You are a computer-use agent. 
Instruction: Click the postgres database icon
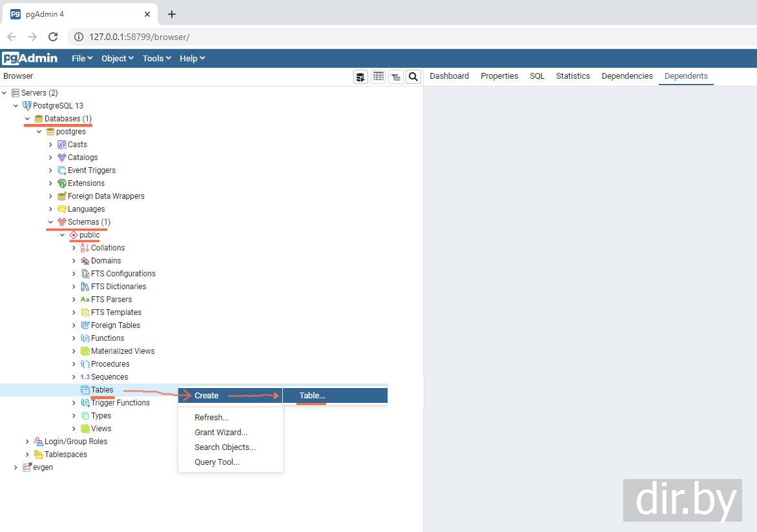(x=50, y=131)
